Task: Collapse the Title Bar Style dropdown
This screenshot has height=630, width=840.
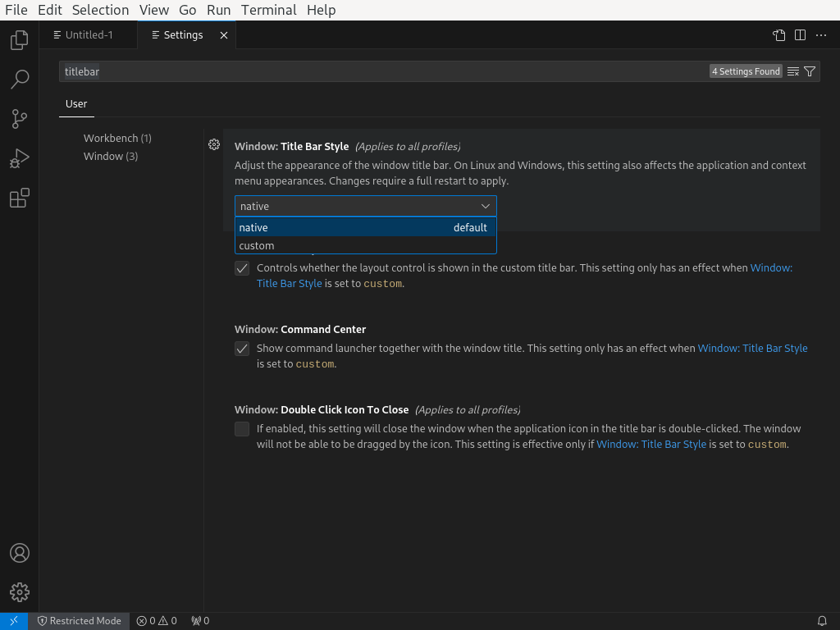Action: tap(365, 206)
